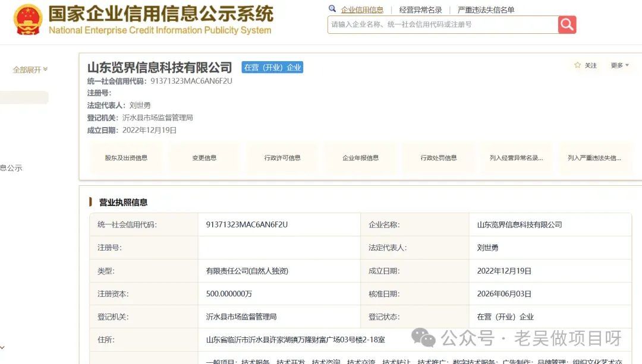Click header credit code 91371323MAC6AN6F2U

click(x=191, y=81)
